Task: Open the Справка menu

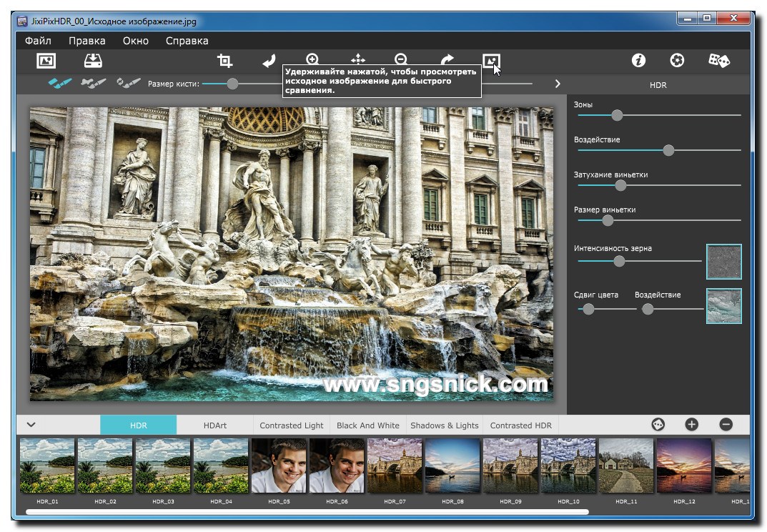Action: 187,41
